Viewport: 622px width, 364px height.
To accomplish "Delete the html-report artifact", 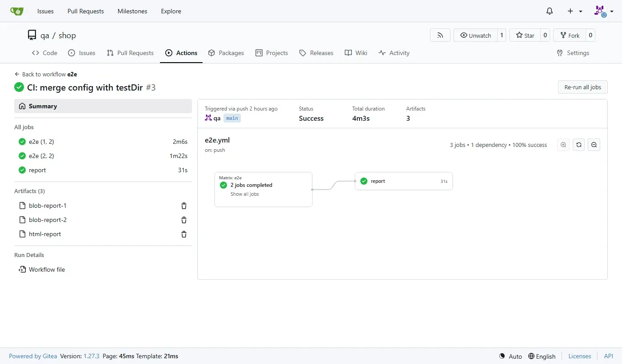I will [184, 234].
